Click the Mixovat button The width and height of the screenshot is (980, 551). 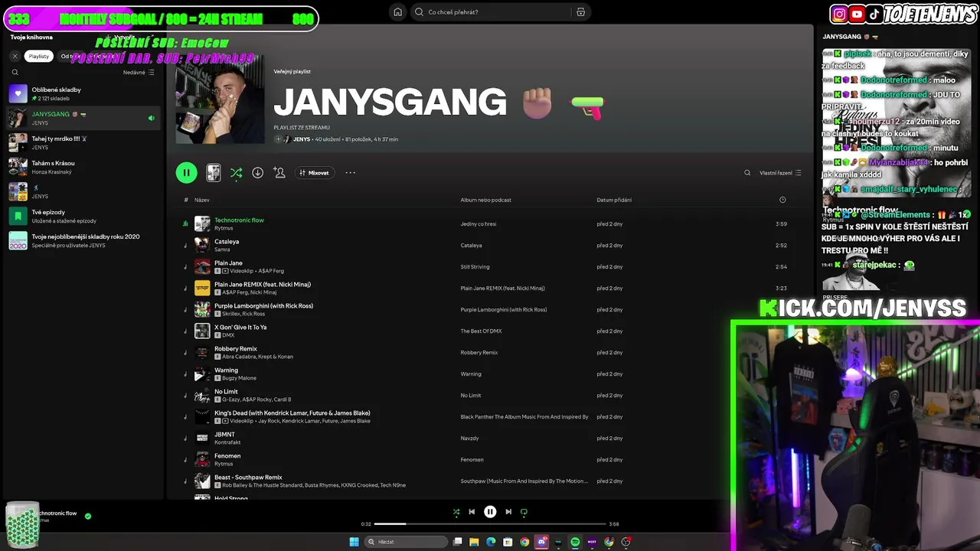point(314,173)
